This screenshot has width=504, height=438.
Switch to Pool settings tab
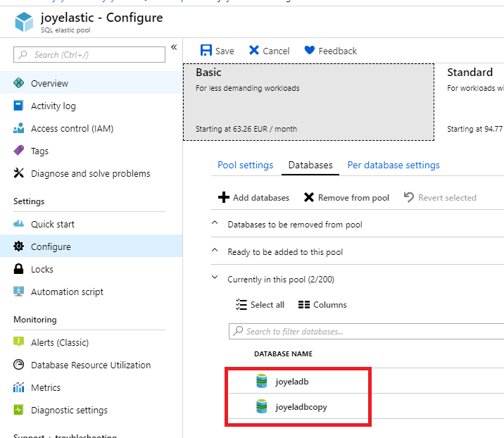[x=245, y=165]
